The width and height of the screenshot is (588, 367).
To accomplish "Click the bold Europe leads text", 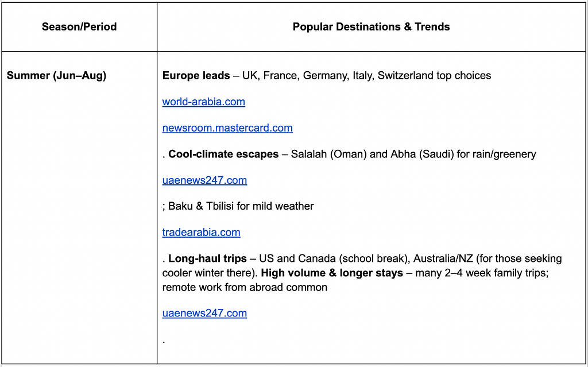I will click(x=196, y=75).
